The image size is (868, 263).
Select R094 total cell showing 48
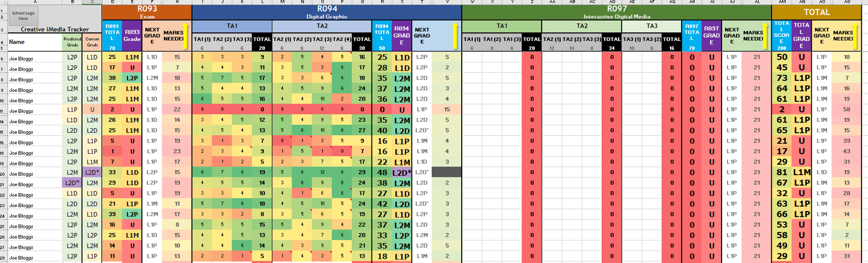[x=382, y=172]
